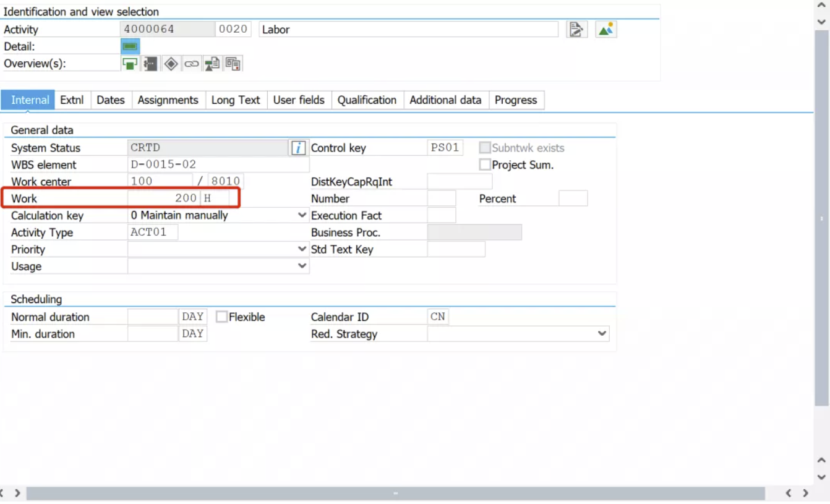Open the long text editor icon beside Labor
This screenshot has height=504, width=830.
coord(576,29)
